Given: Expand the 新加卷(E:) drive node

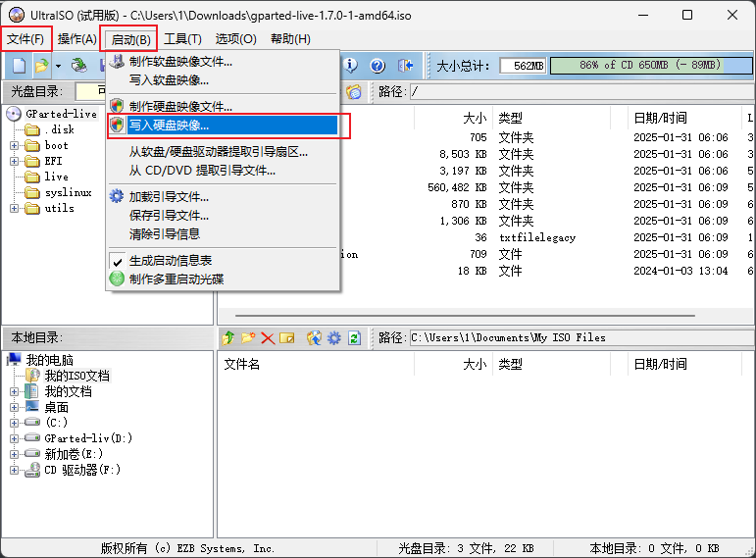Looking at the screenshot, I should pyautogui.click(x=14, y=454).
